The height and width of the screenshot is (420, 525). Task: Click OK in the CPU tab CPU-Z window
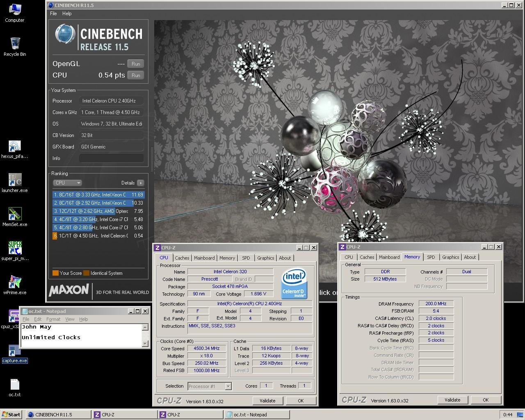[x=301, y=401]
